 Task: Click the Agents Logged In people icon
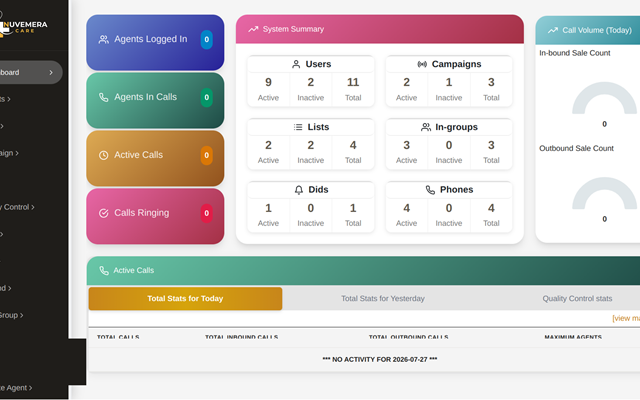click(x=104, y=39)
